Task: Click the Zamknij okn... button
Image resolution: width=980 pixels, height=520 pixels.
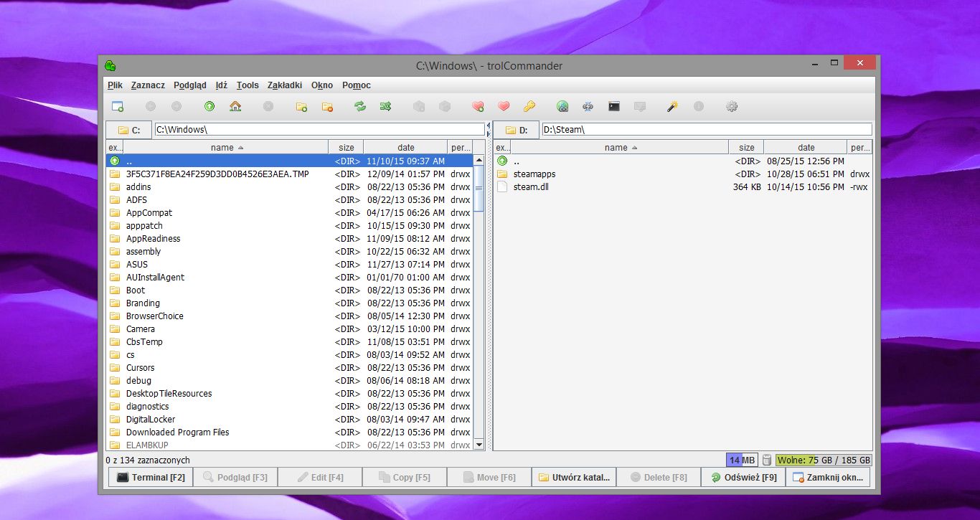Action: pos(828,477)
